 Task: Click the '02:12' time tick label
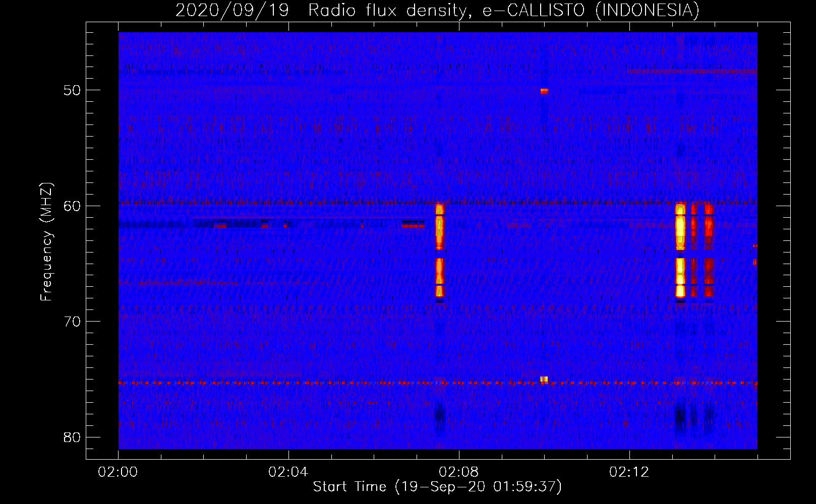click(x=629, y=472)
